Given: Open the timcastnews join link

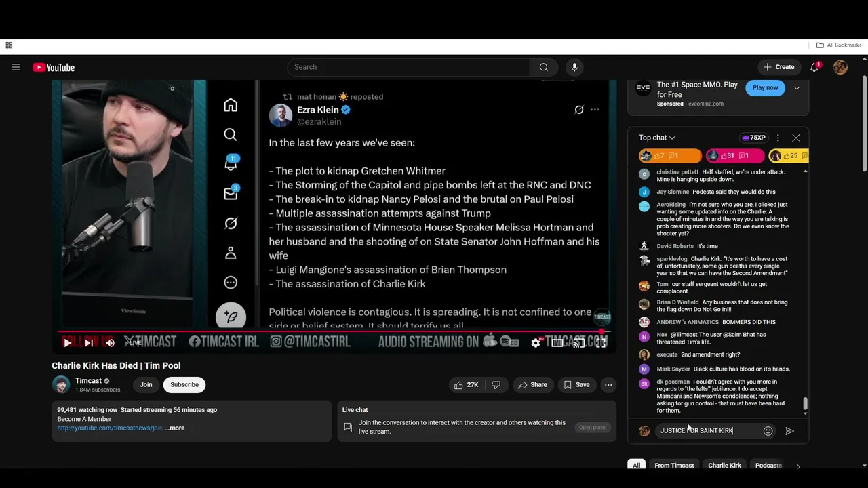Looking at the screenshot, I should tap(110, 428).
